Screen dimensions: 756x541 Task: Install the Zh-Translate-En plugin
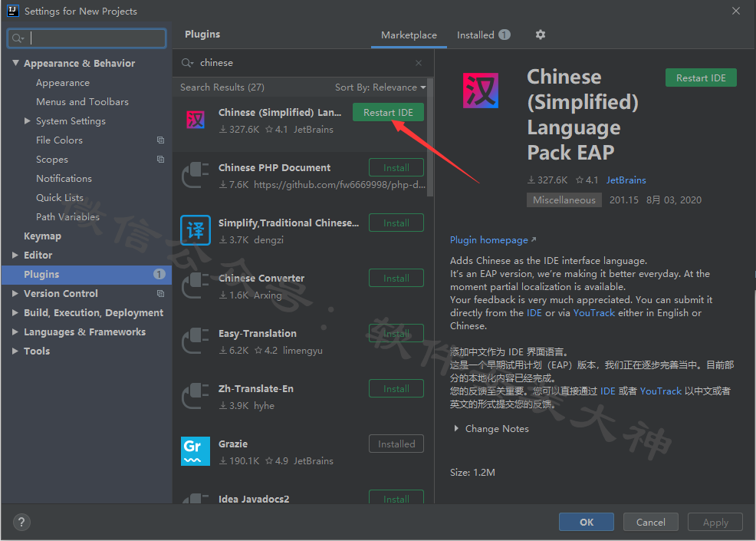pyautogui.click(x=396, y=389)
